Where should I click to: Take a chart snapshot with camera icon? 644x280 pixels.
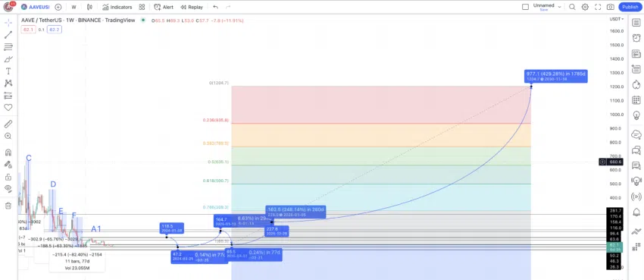(x=611, y=7)
